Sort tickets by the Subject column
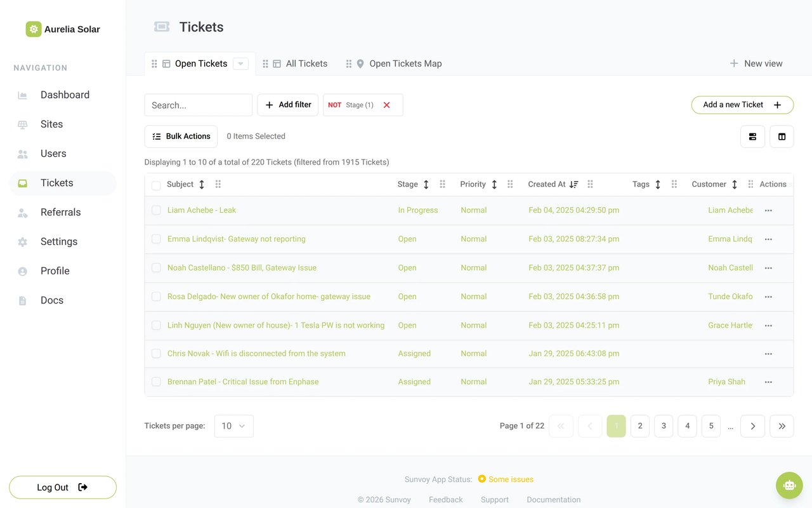This screenshot has height=508, width=812. 202,184
